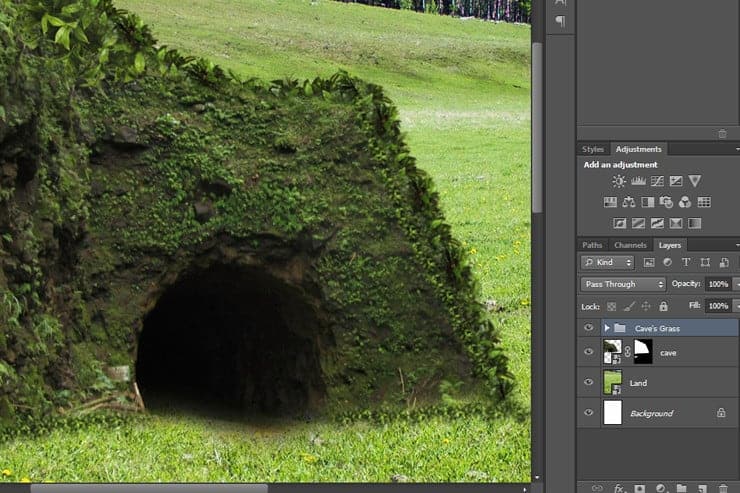
Task: Add a Vibrance adjustment
Action: click(694, 181)
